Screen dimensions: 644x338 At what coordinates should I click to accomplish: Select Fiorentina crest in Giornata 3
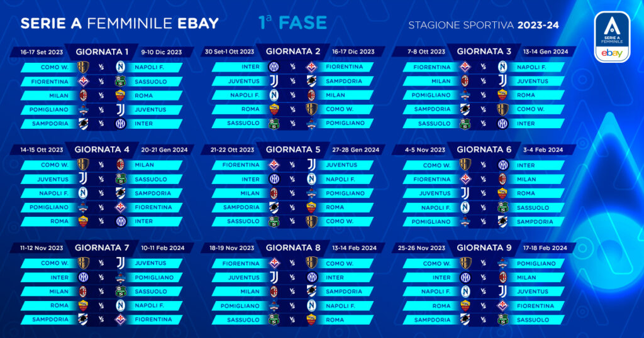coord(465,67)
